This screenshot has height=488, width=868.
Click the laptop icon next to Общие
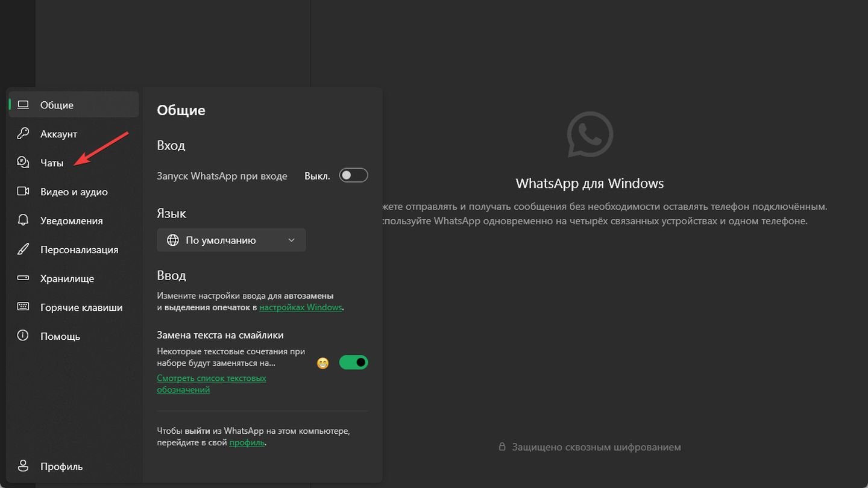[23, 105]
